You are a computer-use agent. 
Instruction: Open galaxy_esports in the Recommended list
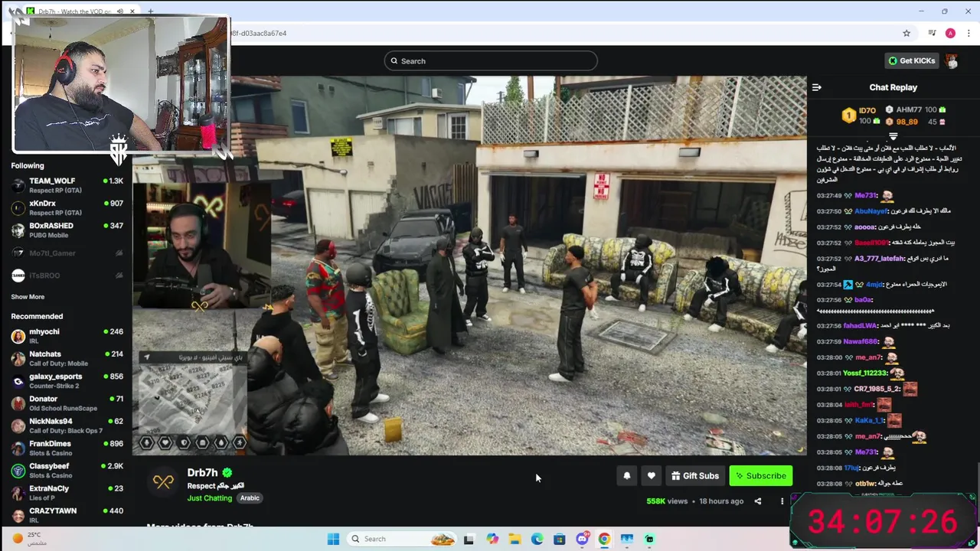tap(67, 380)
